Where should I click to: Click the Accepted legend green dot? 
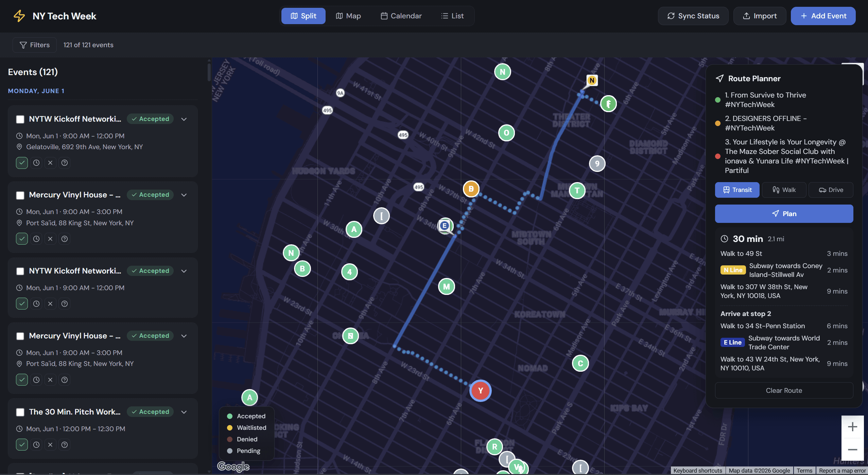click(230, 416)
